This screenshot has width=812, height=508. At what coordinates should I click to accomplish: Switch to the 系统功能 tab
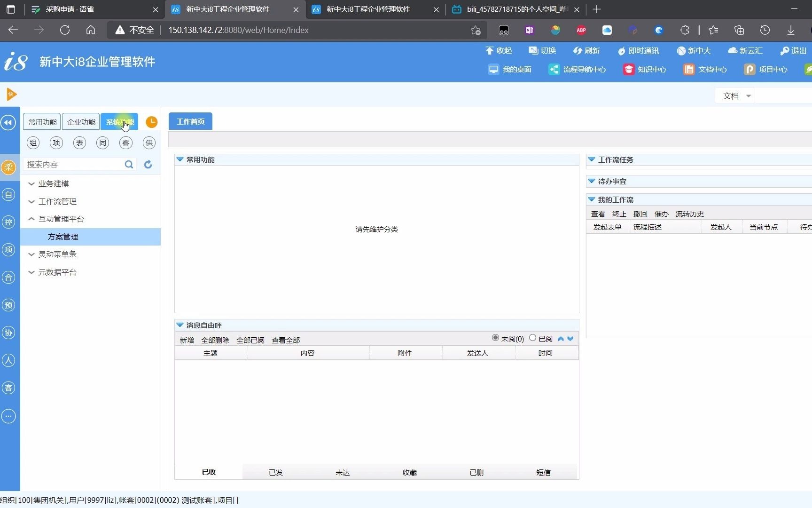coord(119,122)
